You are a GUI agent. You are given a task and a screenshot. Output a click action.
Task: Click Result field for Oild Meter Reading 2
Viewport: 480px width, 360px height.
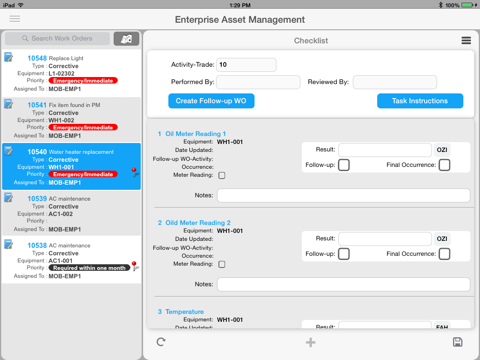[385, 239]
